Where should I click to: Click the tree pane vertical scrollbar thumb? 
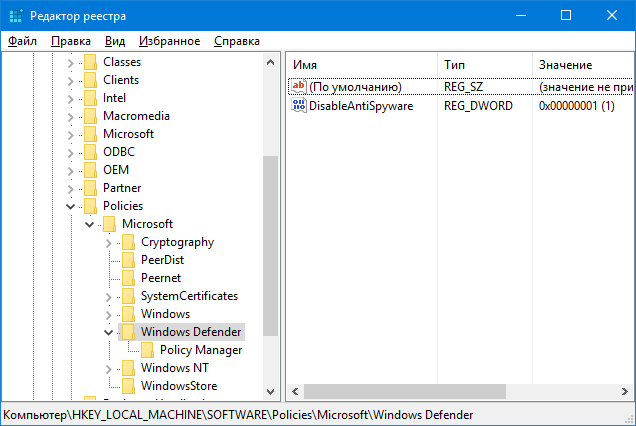pos(270,246)
